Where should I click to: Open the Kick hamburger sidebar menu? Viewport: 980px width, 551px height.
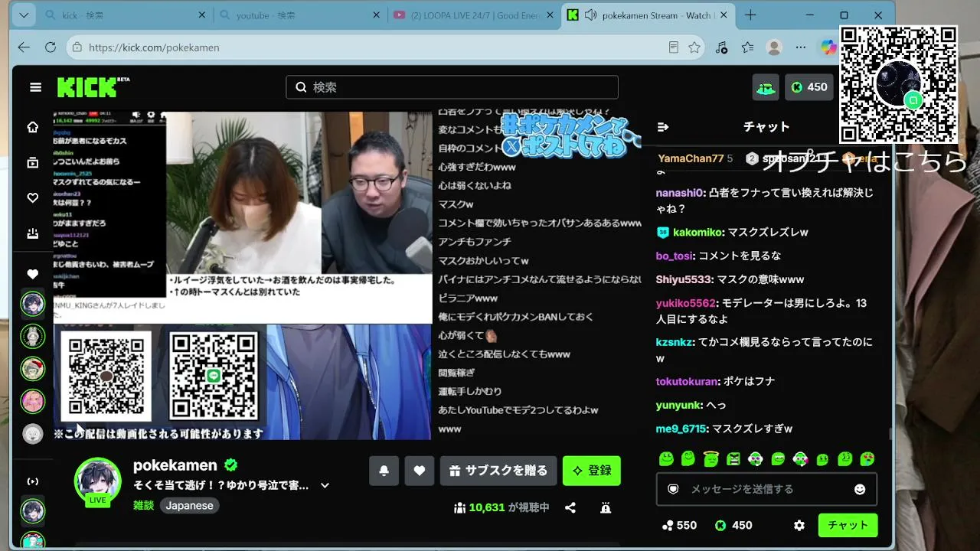point(35,87)
